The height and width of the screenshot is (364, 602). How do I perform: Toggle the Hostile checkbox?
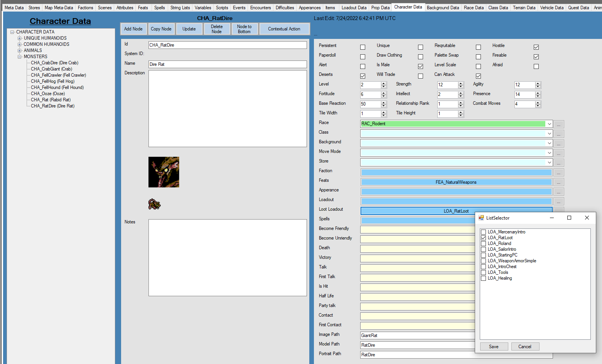536,47
